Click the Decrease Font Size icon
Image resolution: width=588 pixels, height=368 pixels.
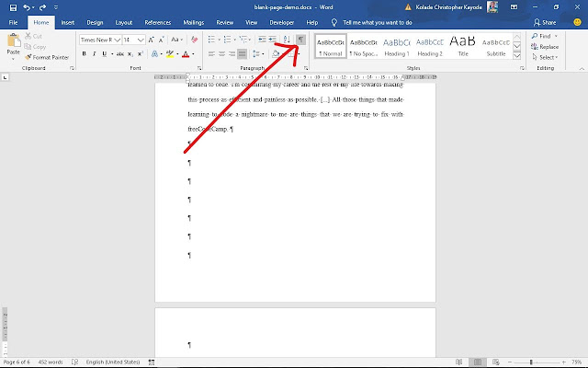(x=162, y=40)
